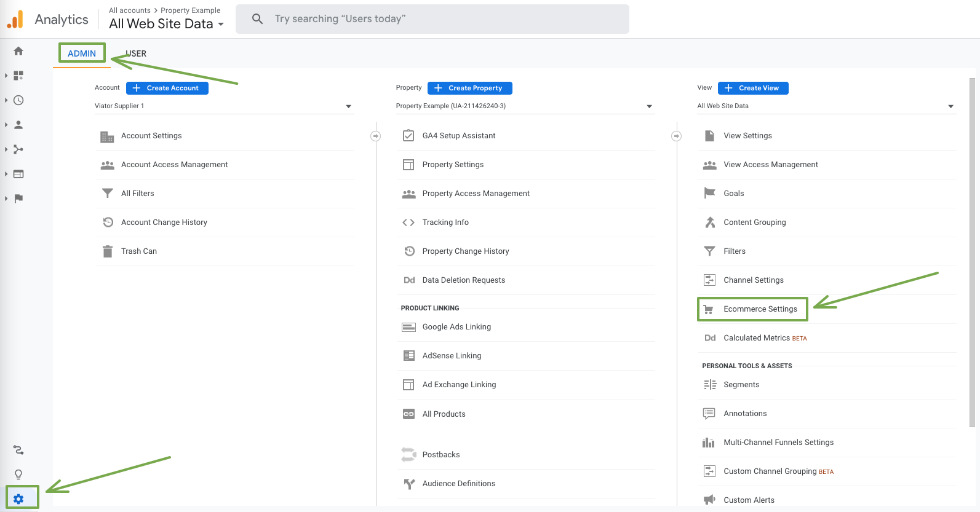Open the header All Web Site Data selector
The image size is (980, 512).
166,24
